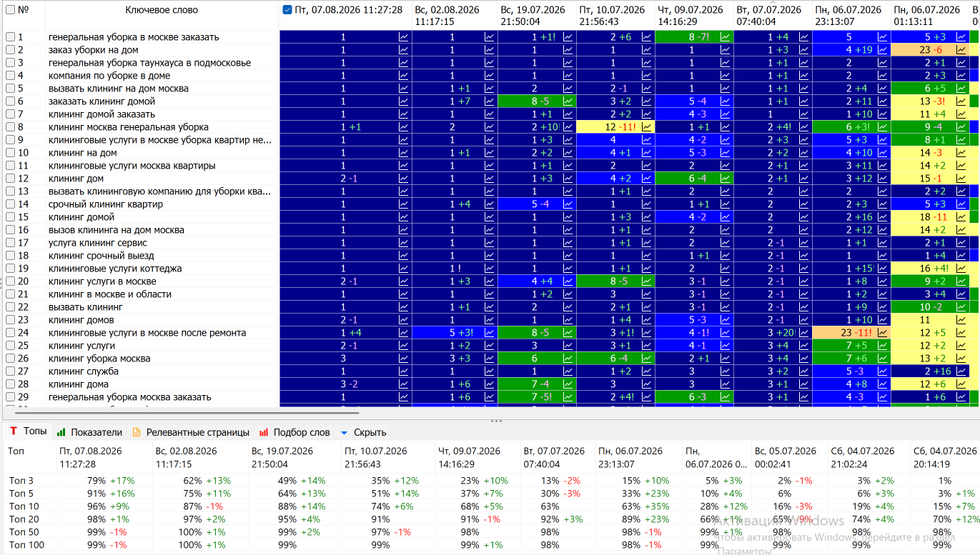Uncheck the 07.08.2026 11:27:28 column checkbox
This screenshot has height=555, width=980.
pyautogui.click(x=287, y=10)
